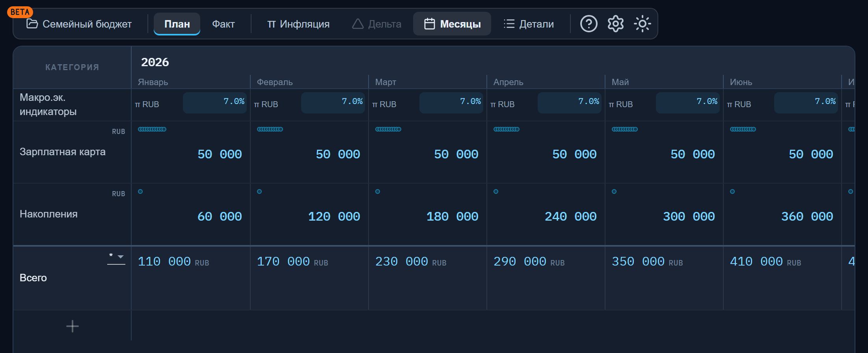This screenshot has width=868, height=353.
Task: Click the Июнь month header
Action: point(741,82)
